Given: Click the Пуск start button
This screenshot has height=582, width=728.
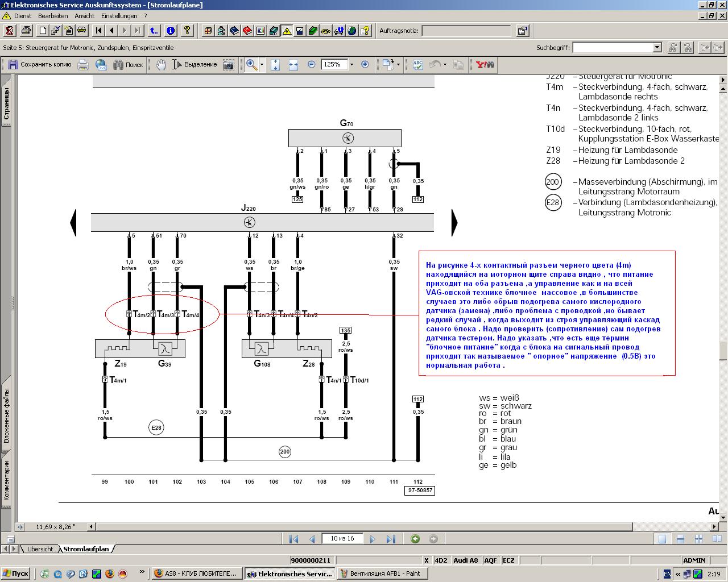Looking at the screenshot, I should 15,573.
